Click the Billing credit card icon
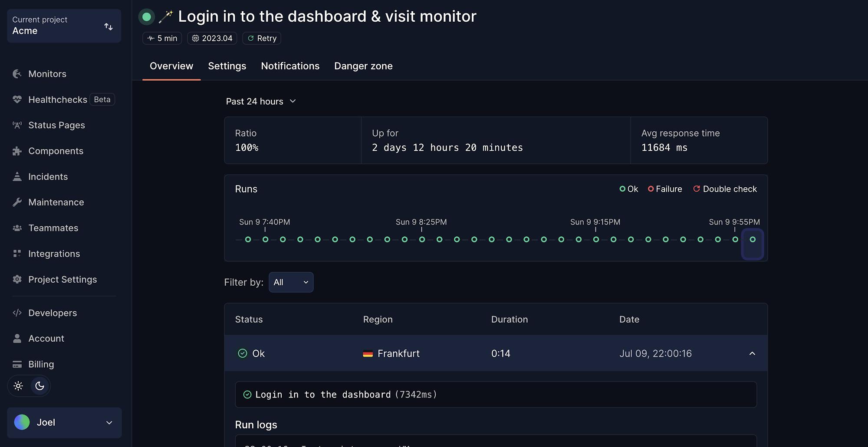Screen dimensions: 868x447 point(17,364)
